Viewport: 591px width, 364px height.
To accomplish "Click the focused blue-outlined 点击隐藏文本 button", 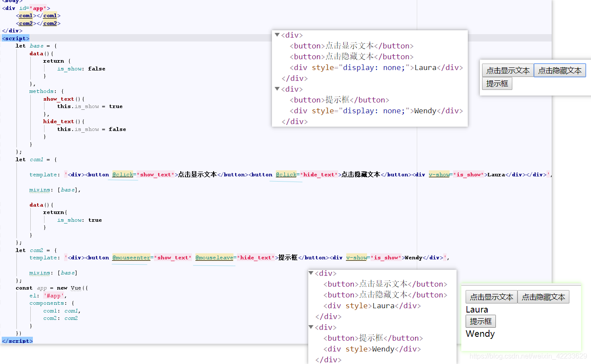I will (x=560, y=70).
